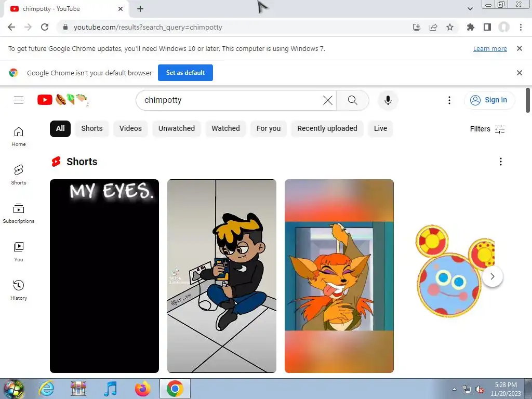Select the Watched filter chip

click(x=225, y=129)
